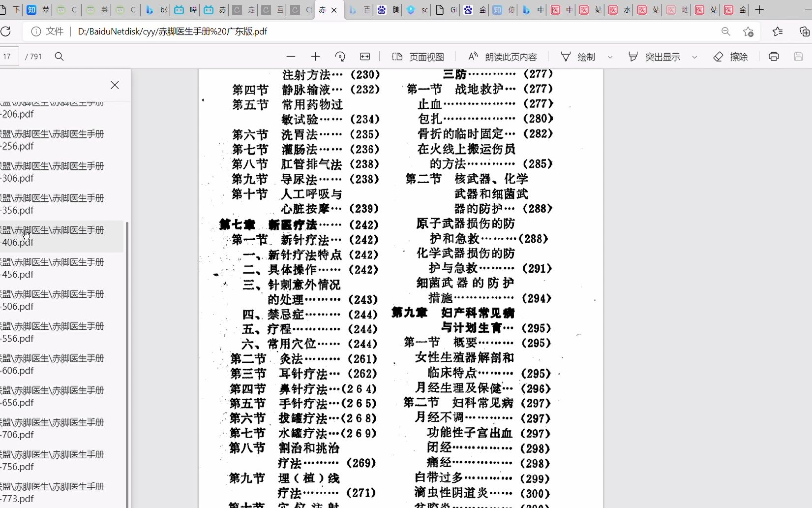
Task: Switch to the Baidu tab labeled 腾
Action: [389, 10]
